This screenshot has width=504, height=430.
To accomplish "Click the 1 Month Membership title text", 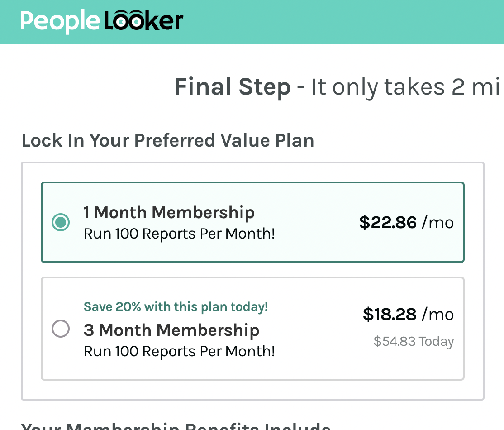I will pos(169,213).
